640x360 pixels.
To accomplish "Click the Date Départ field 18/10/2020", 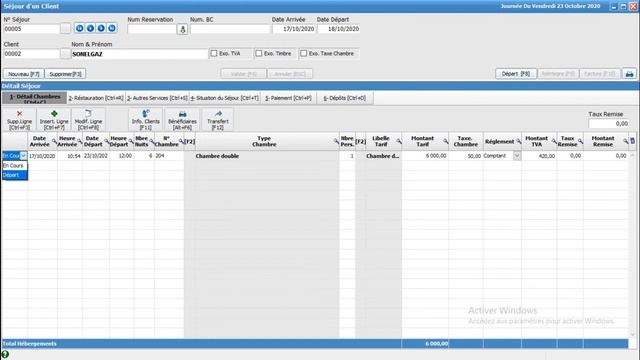I will (x=339, y=29).
